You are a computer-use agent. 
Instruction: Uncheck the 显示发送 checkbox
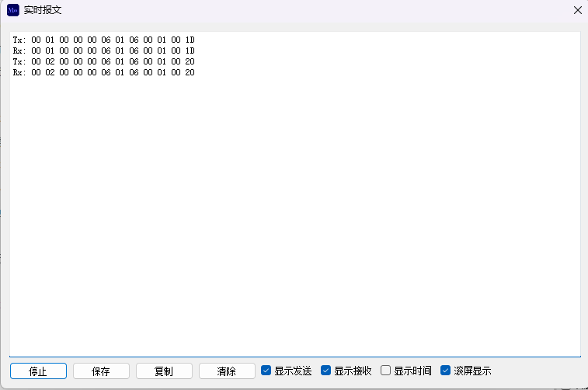(x=266, y=371)
